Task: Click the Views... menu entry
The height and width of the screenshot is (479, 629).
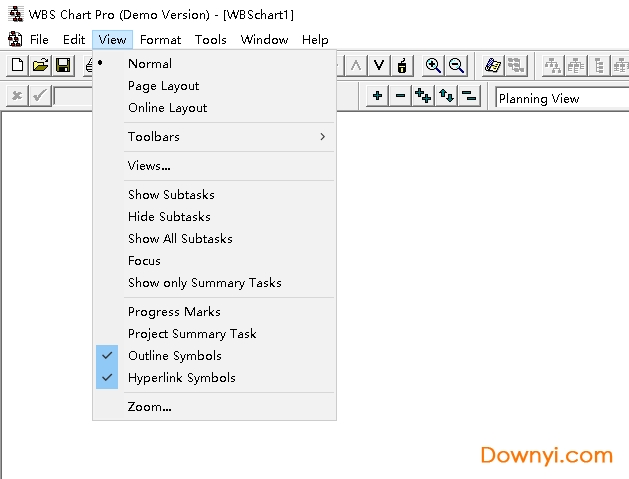Action: 149,166
